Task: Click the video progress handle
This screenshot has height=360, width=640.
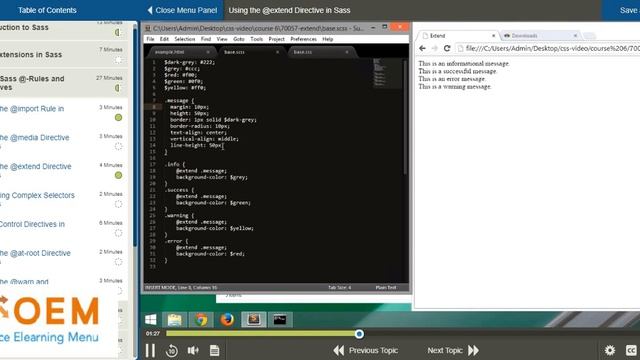Action: pyautogui.click(x=359, y=334)
